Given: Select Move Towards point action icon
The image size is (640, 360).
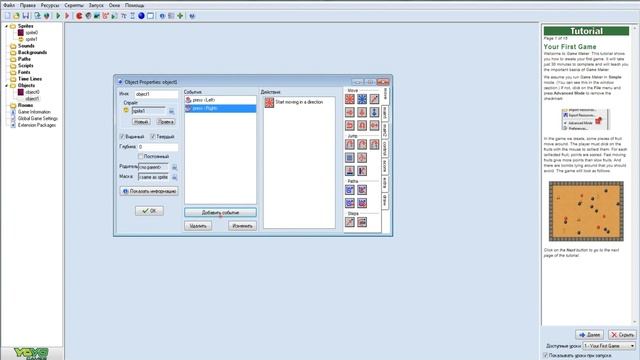Looking at the screenshot, I should 374,99.
